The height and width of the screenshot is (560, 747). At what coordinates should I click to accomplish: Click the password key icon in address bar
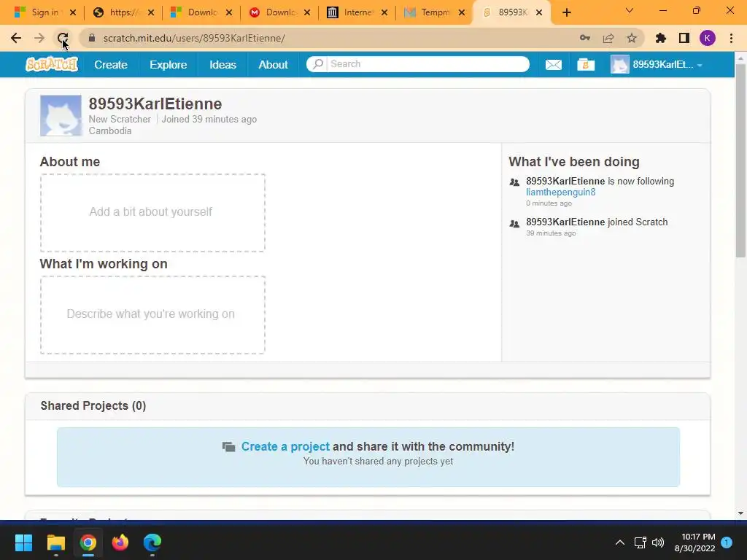click(585, 38)
